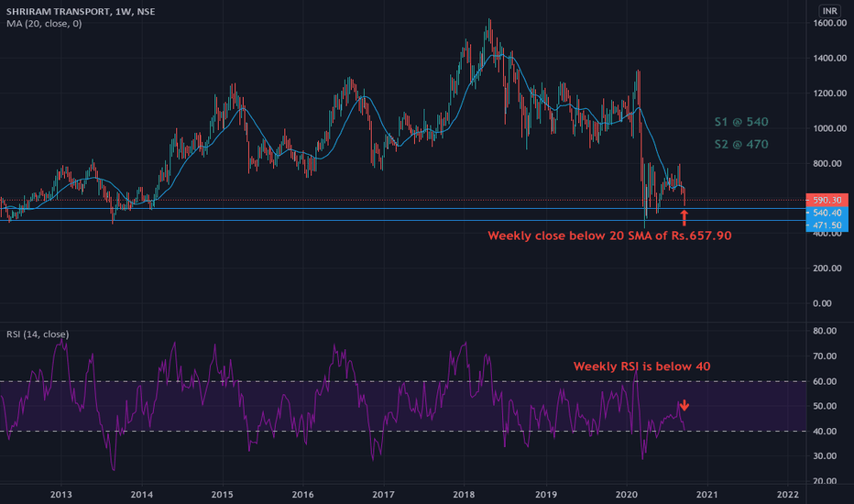This screenshot has width=854, height=504.
Task: Click the SHRIRAM TRANSPORT, 1W, NSE title
Action: (x=81, y=11)
